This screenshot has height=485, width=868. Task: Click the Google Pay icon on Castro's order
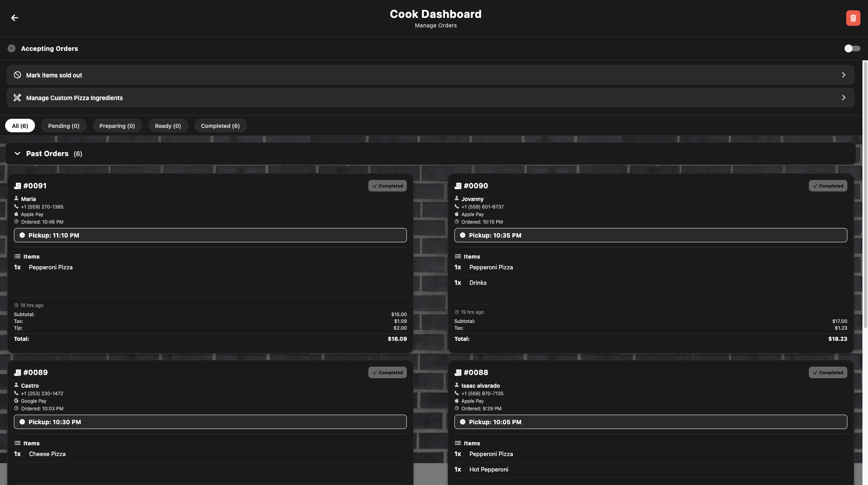coord(16,401)
